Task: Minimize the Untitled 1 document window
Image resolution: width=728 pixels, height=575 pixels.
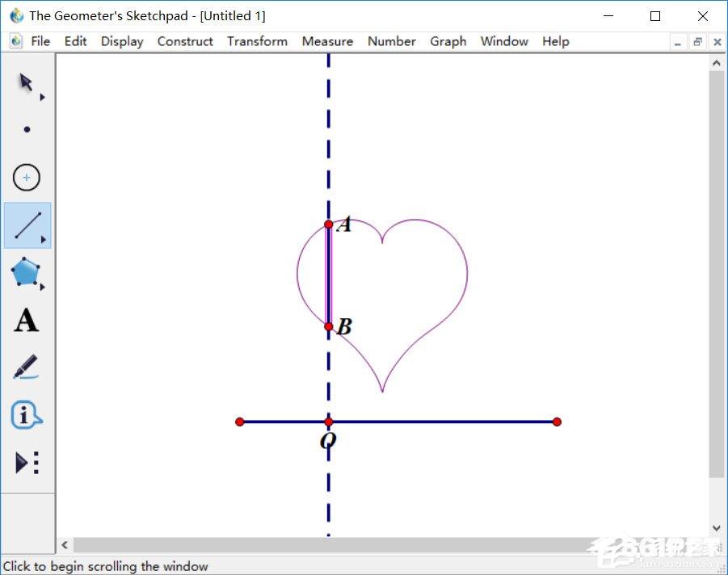Action: [x=678, y=42]
